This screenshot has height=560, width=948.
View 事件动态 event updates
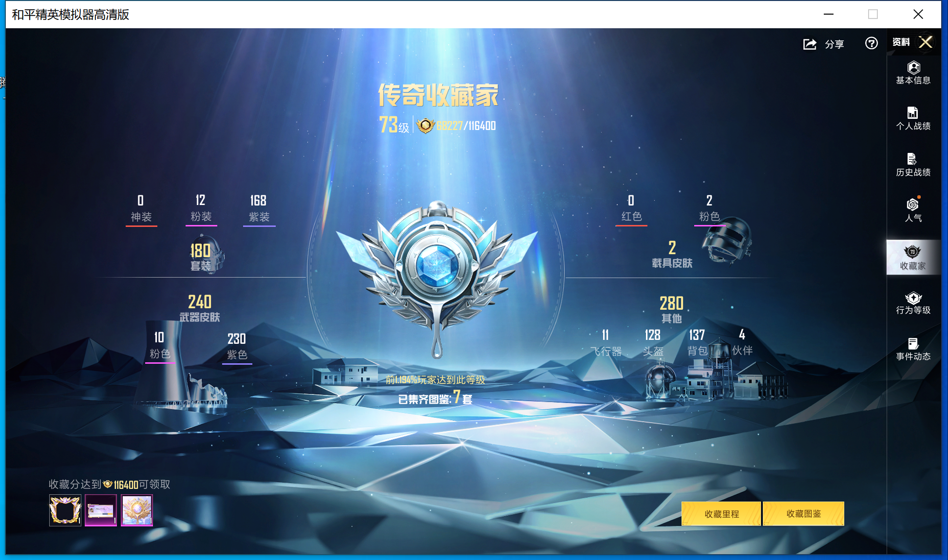tap(913, 350)
